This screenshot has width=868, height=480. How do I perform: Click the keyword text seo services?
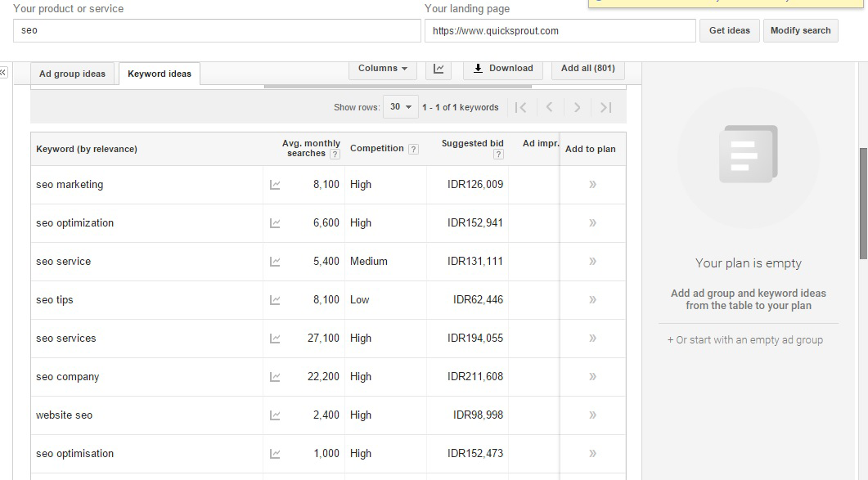[66, 339]
